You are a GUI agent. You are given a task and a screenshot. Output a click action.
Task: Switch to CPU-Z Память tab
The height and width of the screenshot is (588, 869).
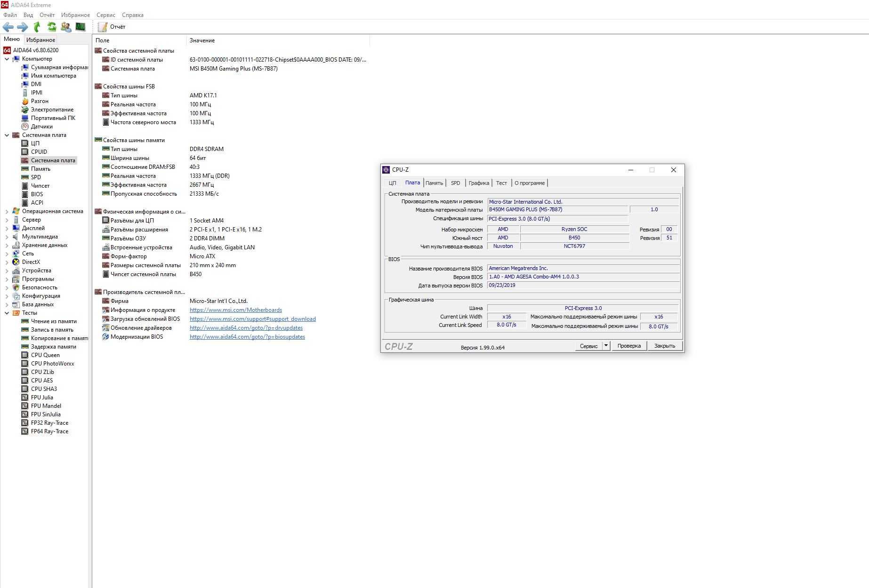[x=434, y=183]
